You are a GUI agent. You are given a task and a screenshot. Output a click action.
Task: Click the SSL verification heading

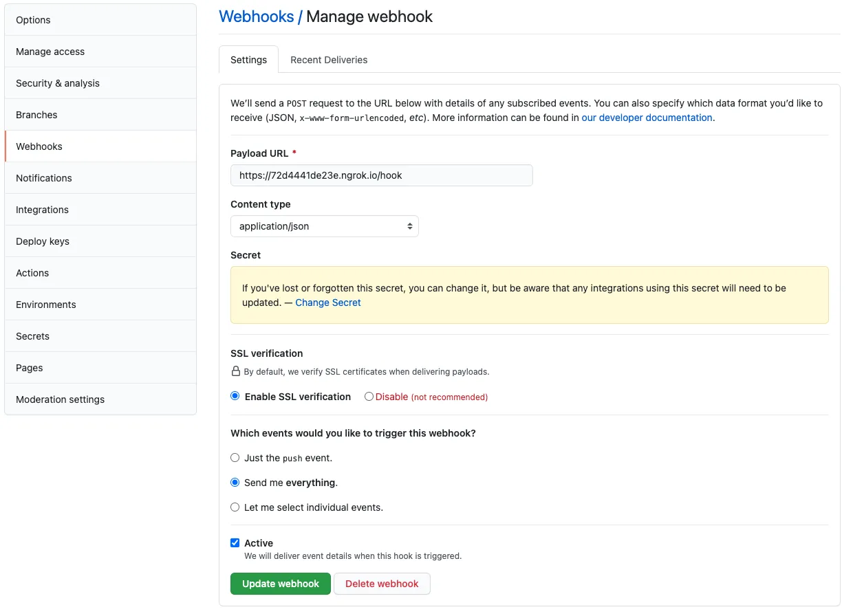(267, 353)
